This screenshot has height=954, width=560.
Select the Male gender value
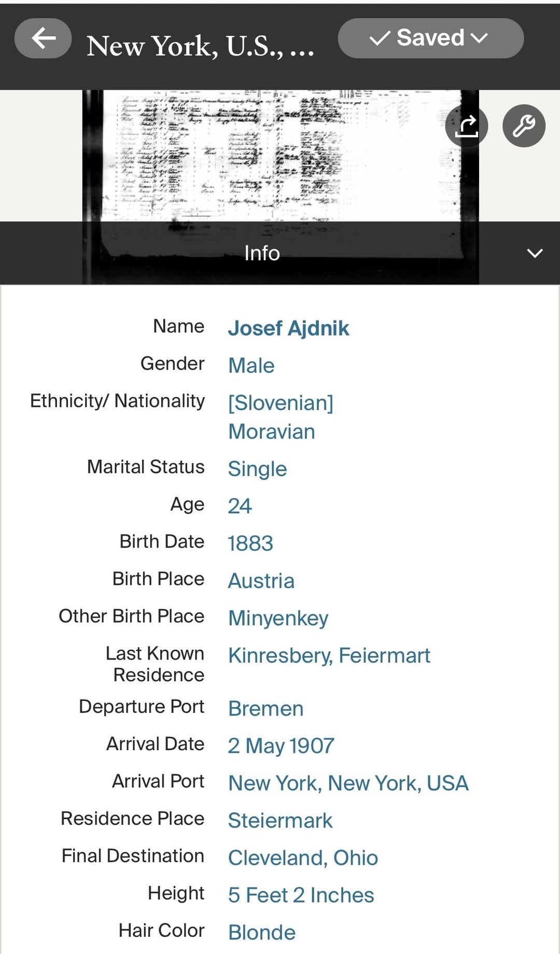(x=251, y=366)
